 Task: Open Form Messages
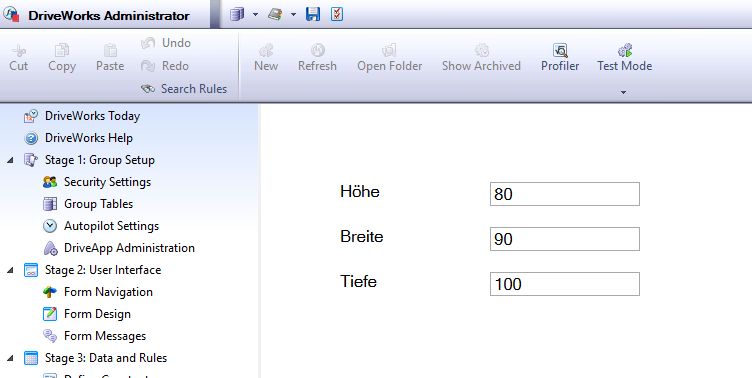tap(94, 336)
